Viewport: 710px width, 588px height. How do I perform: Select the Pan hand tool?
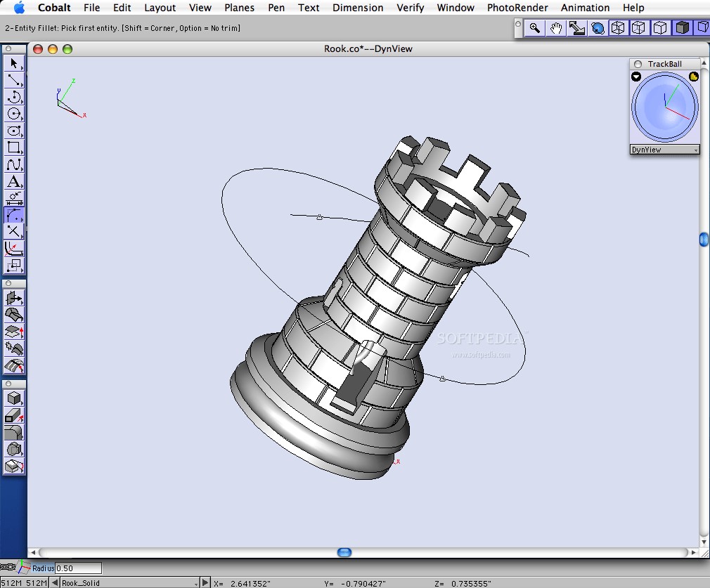click(556, 28)
